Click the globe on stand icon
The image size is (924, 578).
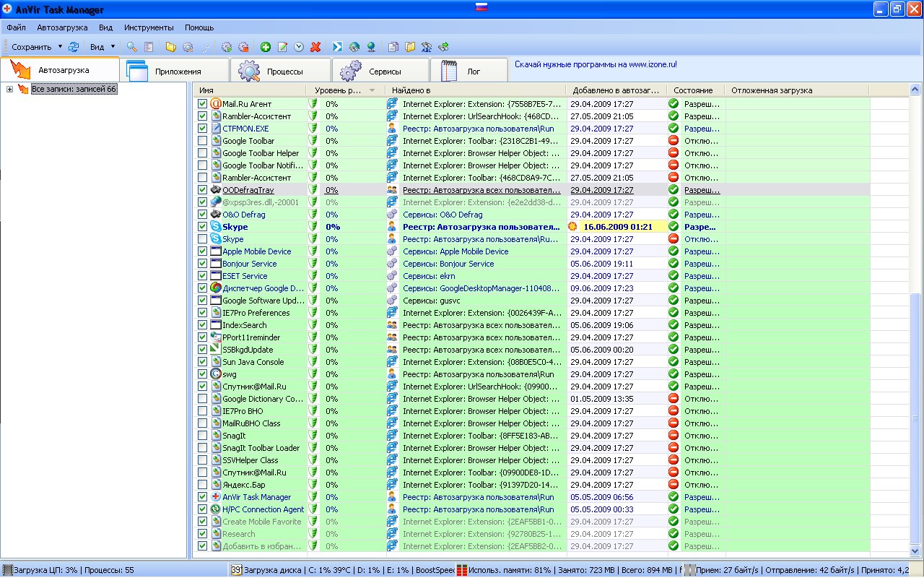(x=371, y=47)
